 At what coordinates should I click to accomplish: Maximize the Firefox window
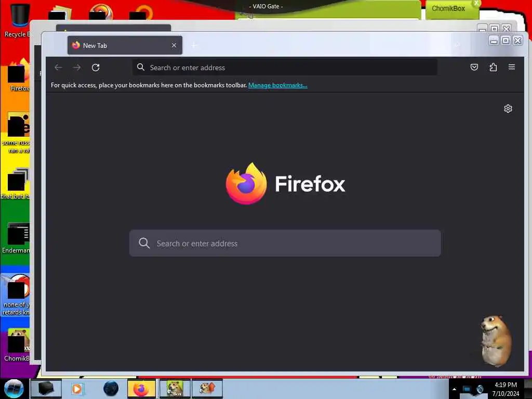[506, 41]
